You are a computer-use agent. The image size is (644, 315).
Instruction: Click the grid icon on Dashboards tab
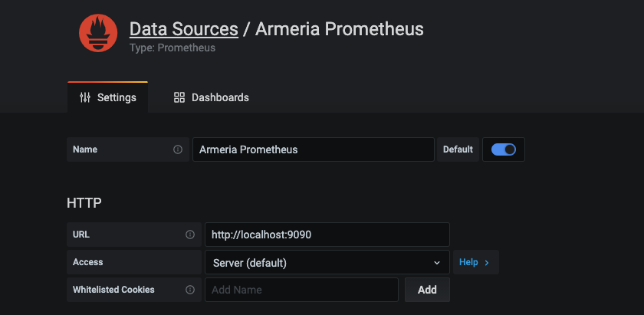[179, 97]
